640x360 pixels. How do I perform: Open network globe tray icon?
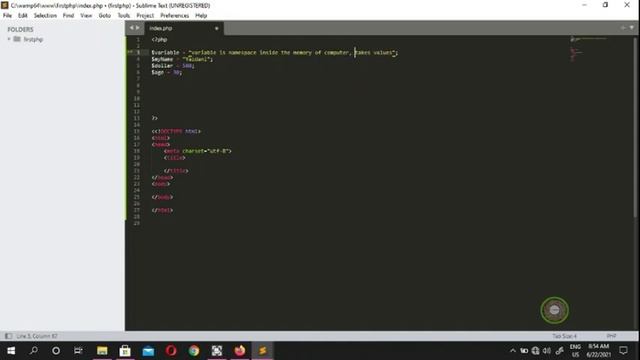[536, 351]
